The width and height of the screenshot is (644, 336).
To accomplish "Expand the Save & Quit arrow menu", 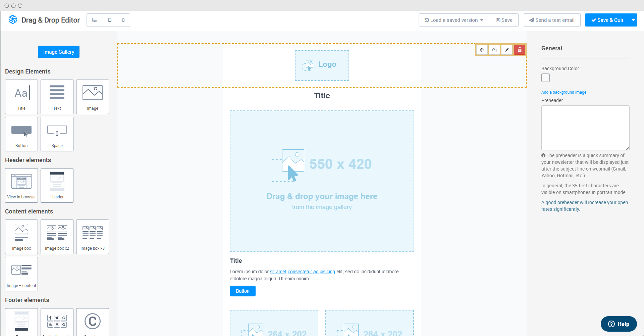I will pyautogui.click(x=633, y=20).
